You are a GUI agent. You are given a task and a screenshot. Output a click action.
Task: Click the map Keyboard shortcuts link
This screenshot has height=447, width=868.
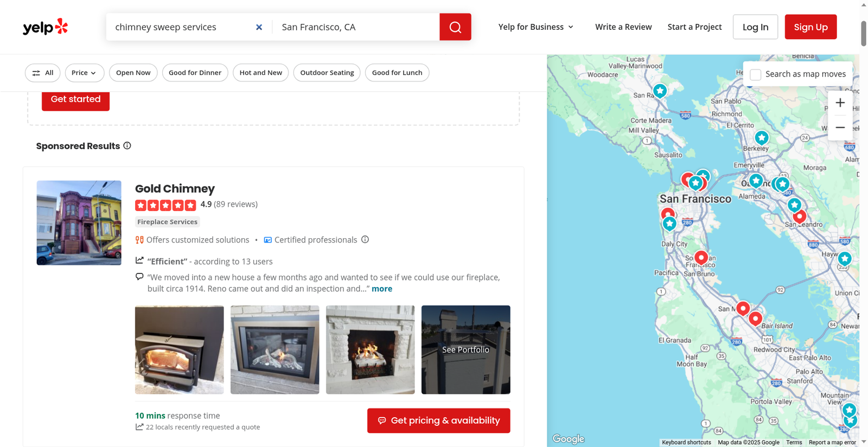click(x=686, y=442)
